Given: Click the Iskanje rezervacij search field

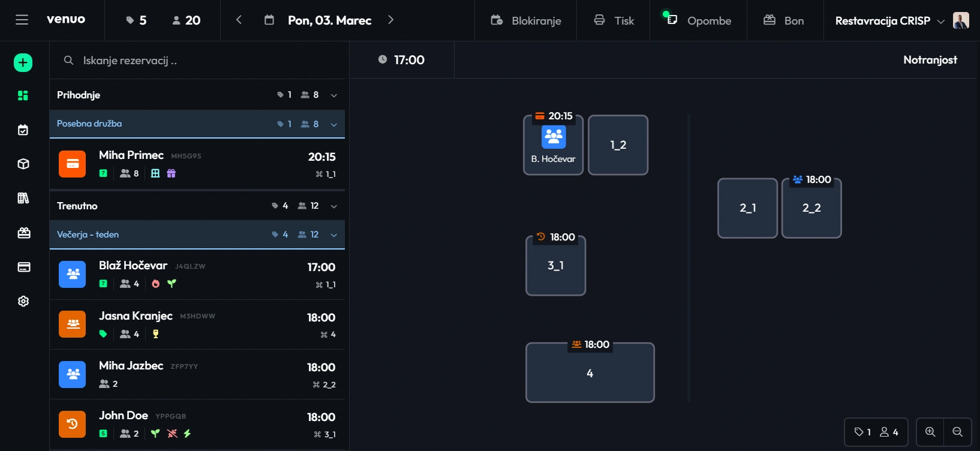Looking at the screenshot, I should coord(197,61).
